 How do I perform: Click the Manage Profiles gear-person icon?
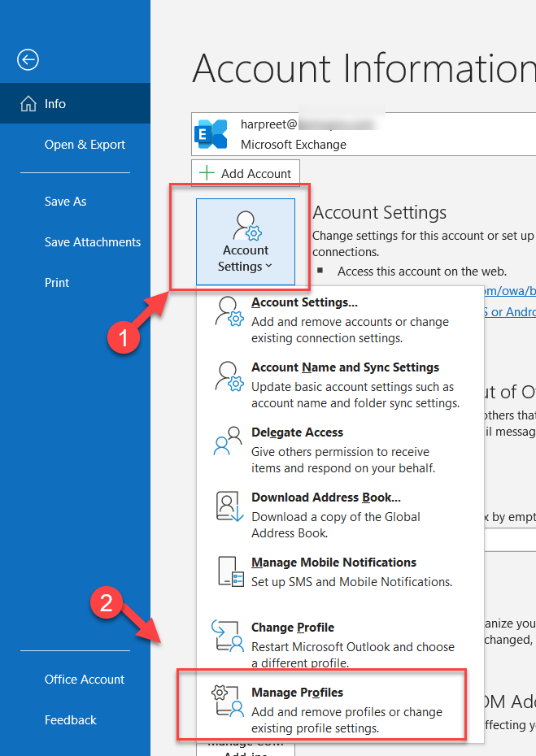click(227, 701)
